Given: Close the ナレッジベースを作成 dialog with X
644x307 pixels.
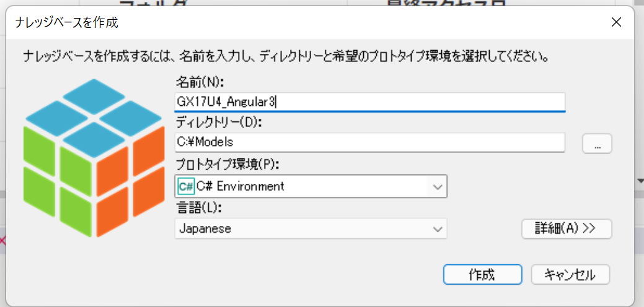Looking at the screenshot, I should coord(616,22).
